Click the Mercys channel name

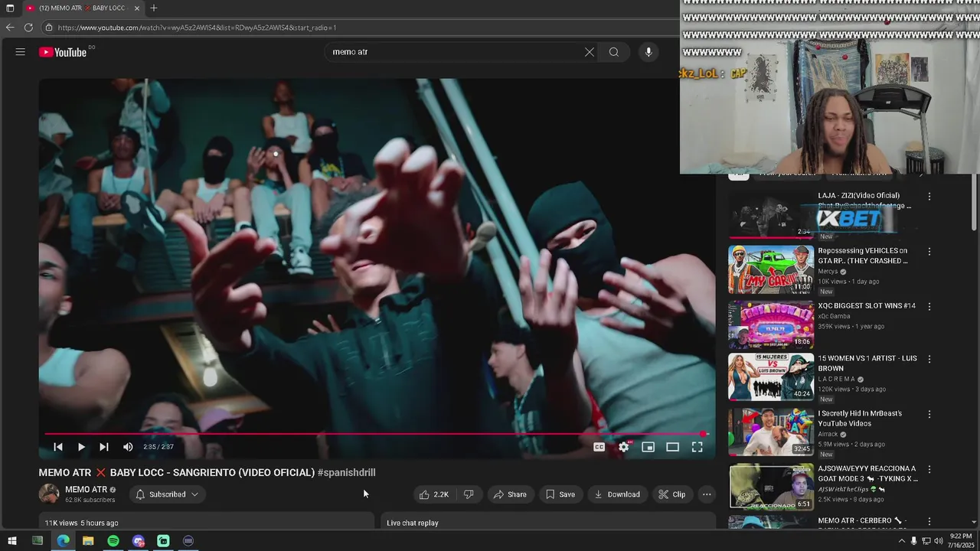[x=828, y=272]
